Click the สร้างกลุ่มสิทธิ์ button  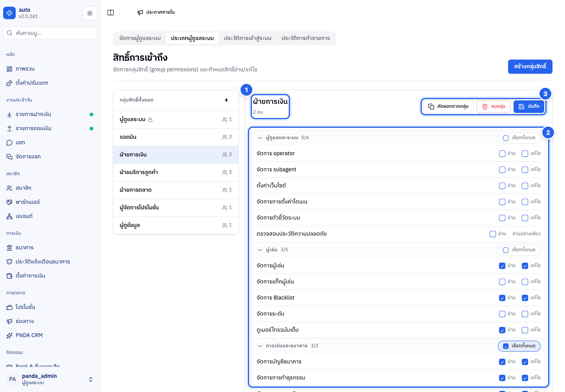click(530, 67)
